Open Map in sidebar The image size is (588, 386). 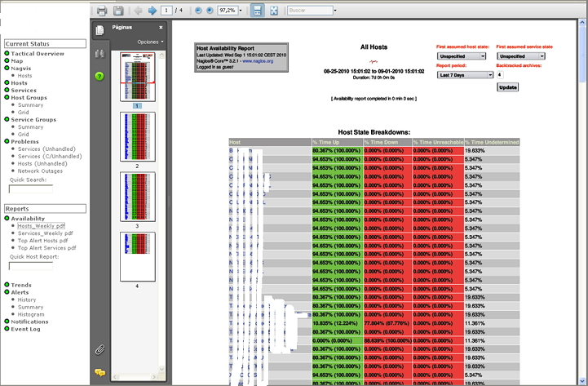tap(17, 61)
